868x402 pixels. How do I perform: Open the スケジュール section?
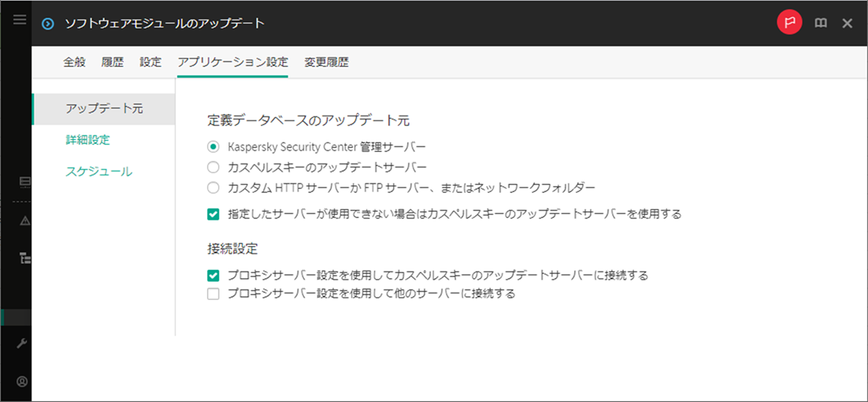point(98,171)
